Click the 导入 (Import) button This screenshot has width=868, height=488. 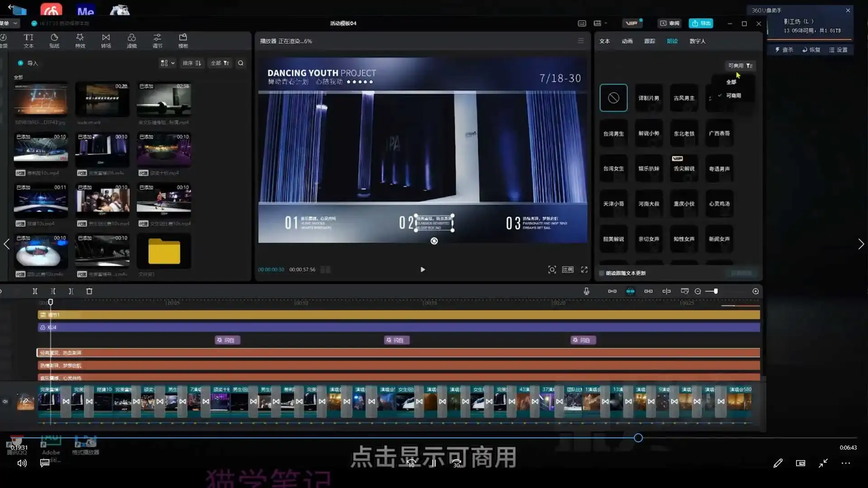28,63
